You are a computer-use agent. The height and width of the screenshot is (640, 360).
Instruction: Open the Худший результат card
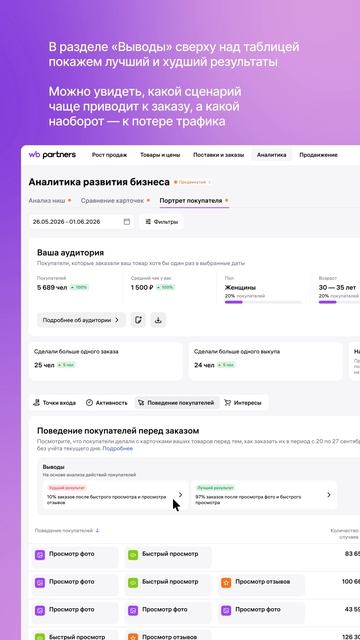pos(115,495)
